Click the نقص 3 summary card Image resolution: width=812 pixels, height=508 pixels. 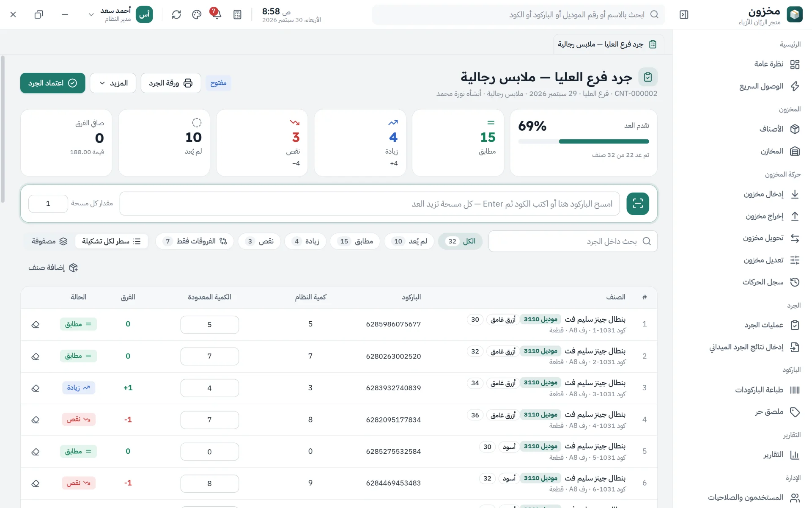click(262, 143)
